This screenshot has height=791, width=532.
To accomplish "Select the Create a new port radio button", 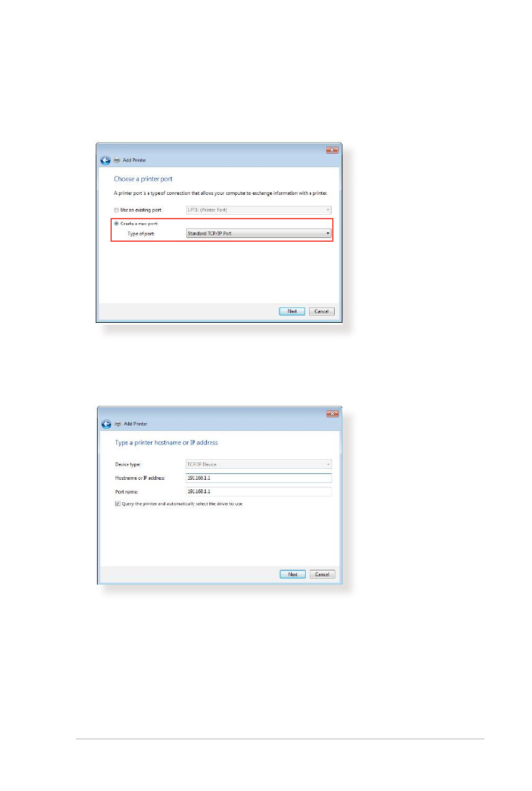I will (117, 223).
